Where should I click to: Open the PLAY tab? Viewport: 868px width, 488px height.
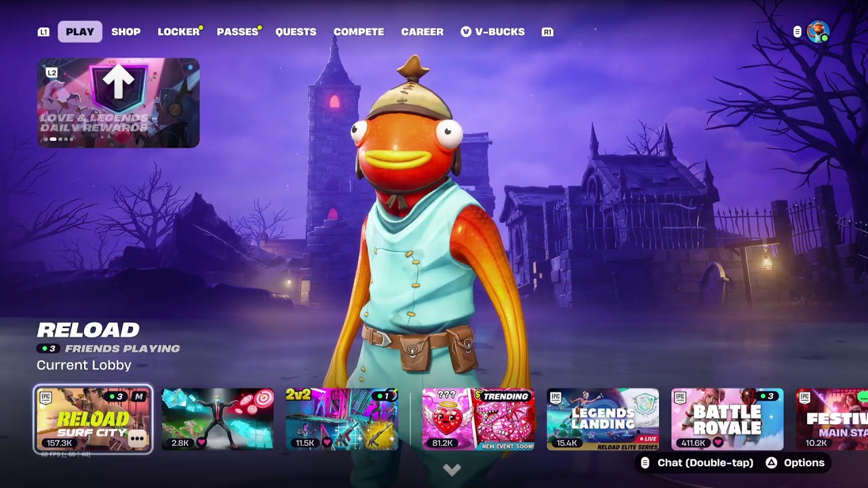(80, 32)
